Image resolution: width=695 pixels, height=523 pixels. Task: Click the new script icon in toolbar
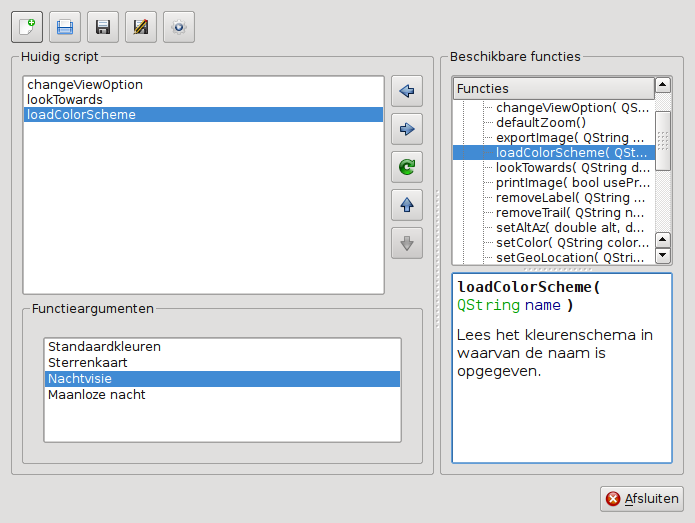tap(27, 27)
